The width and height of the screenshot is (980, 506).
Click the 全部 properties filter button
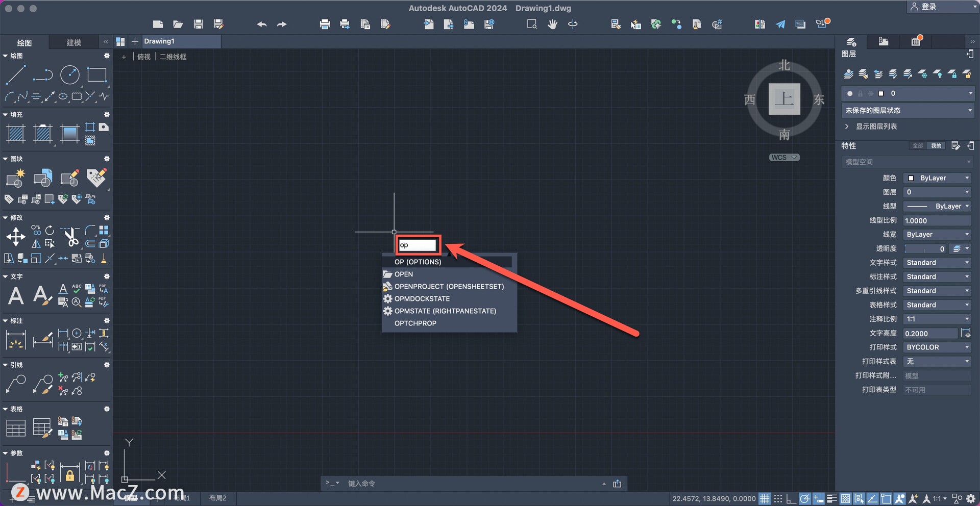918,146
